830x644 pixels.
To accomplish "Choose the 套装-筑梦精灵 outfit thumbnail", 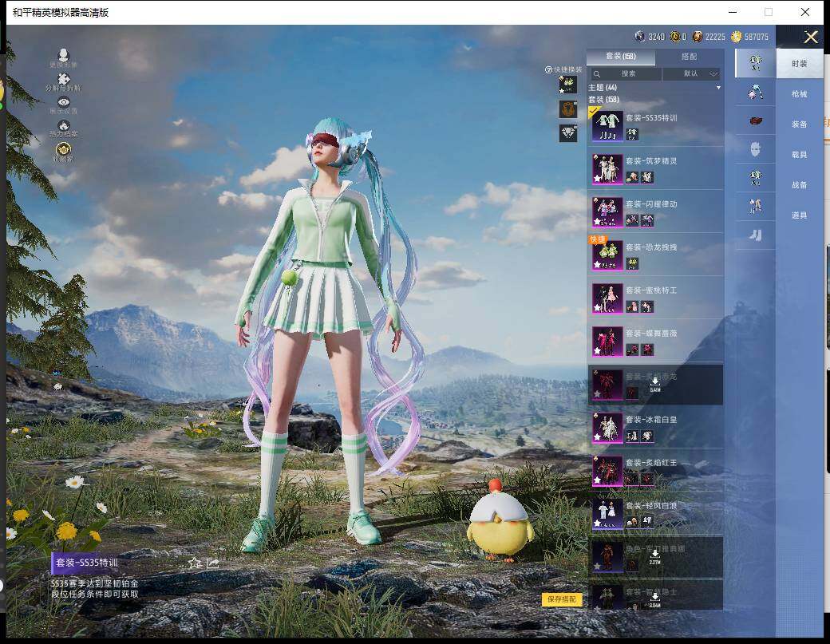I will click(x=608, y=168).
